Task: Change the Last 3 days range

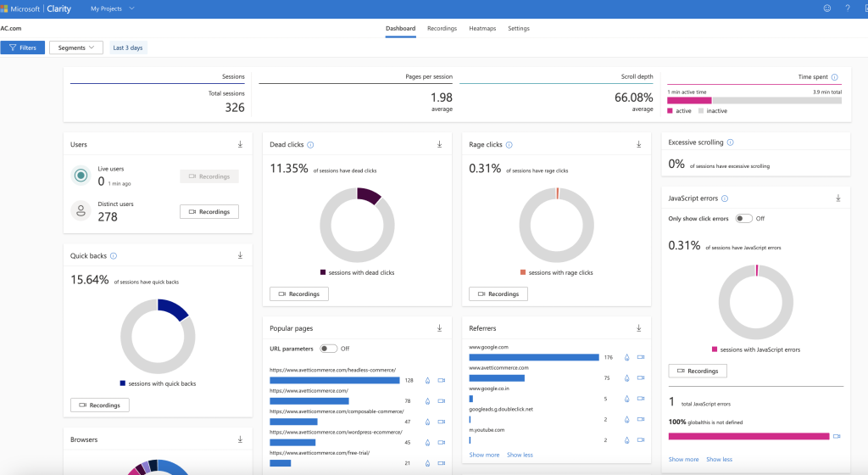Action: [x=128, y=47]
